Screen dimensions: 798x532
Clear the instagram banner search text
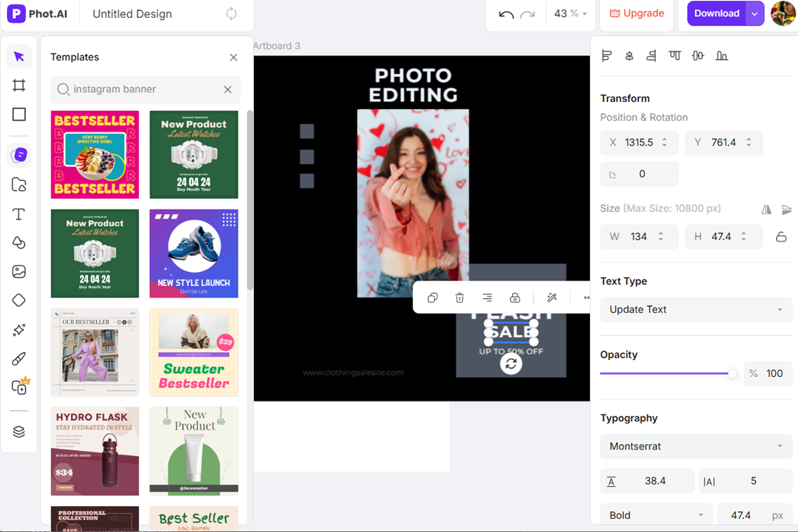(228, 90)
